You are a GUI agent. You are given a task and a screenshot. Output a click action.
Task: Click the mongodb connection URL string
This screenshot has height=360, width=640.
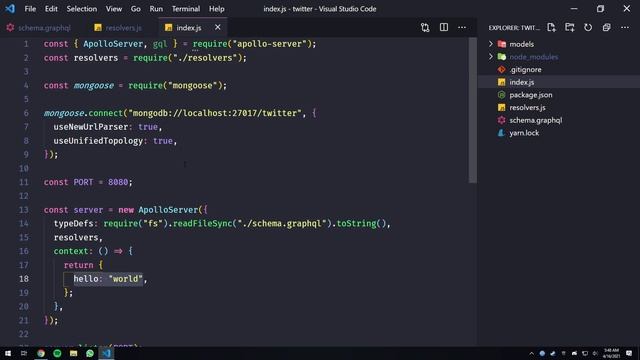pyautogui.click(x=215, y=113)
